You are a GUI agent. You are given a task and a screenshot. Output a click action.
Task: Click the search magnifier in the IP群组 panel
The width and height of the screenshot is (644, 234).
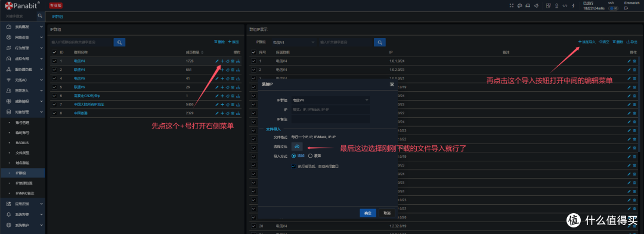pyautogui.click(x=119, y=42)
